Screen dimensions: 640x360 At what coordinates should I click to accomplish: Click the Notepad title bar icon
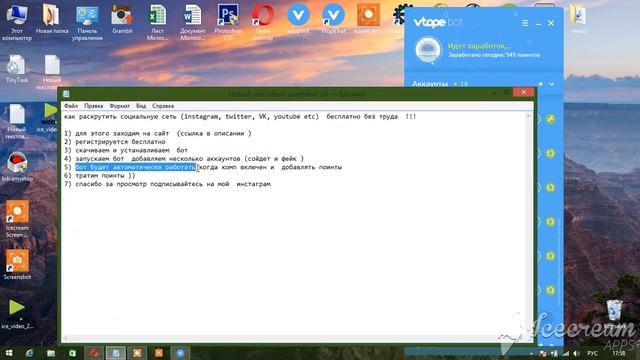tap(66, 94)
